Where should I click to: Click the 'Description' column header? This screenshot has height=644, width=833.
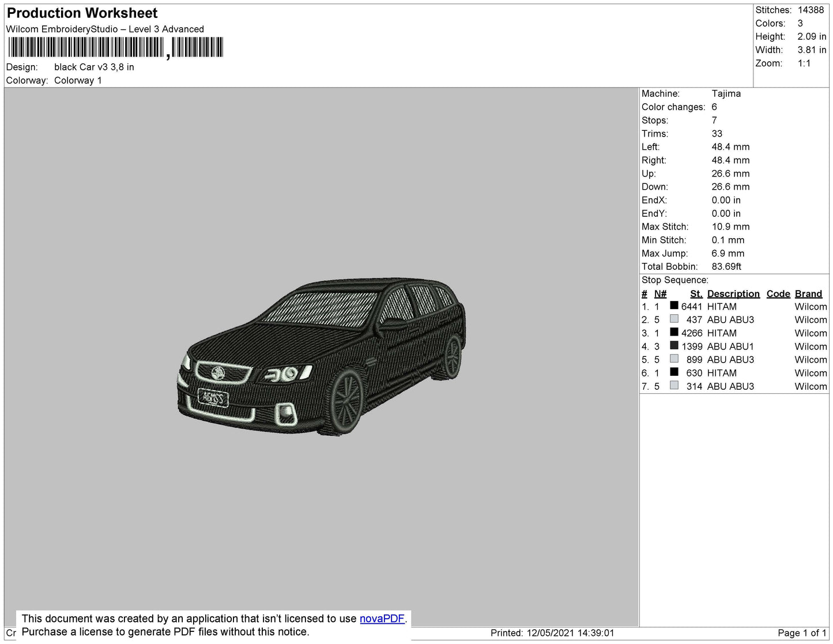[733, 294]
